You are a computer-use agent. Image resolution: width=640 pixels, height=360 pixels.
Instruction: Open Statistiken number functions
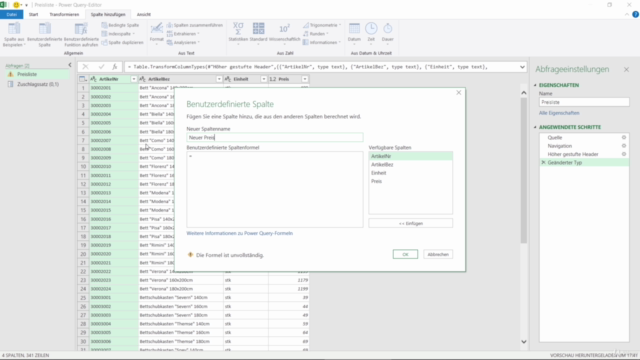[x=238, y=33]
